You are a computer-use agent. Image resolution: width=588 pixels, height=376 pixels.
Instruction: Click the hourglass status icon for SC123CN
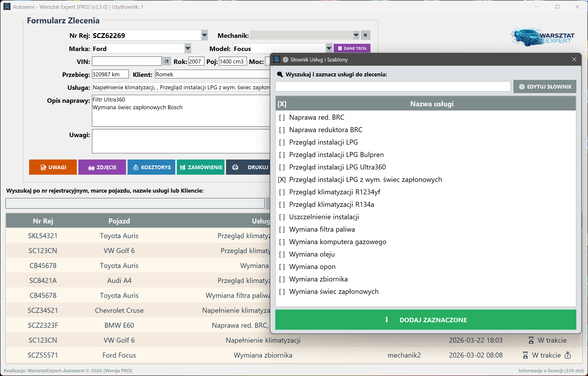pos(531,340)
